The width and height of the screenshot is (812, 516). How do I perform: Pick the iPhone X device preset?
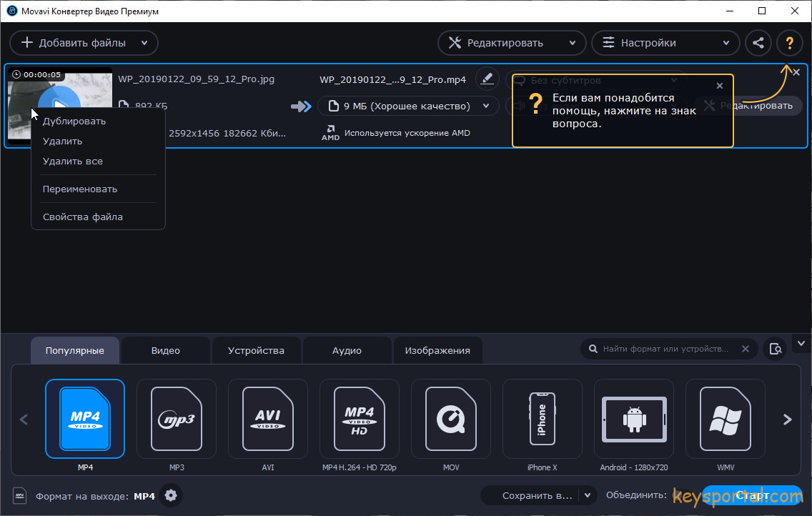point(543,419)
